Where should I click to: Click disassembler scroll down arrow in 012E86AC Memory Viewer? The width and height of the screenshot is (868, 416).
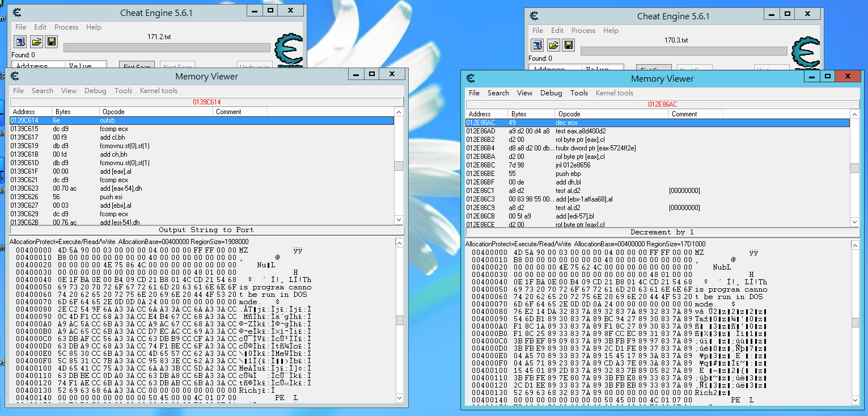coord(854,222)
